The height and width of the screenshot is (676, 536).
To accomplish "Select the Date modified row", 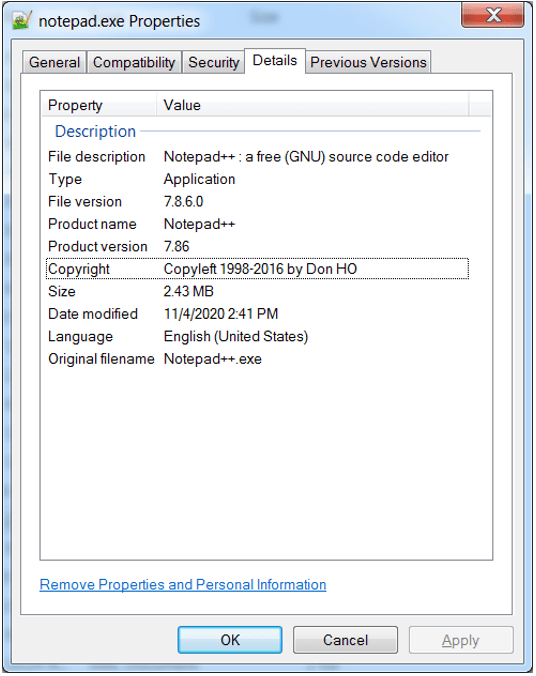I will click(x=257, y=313).
